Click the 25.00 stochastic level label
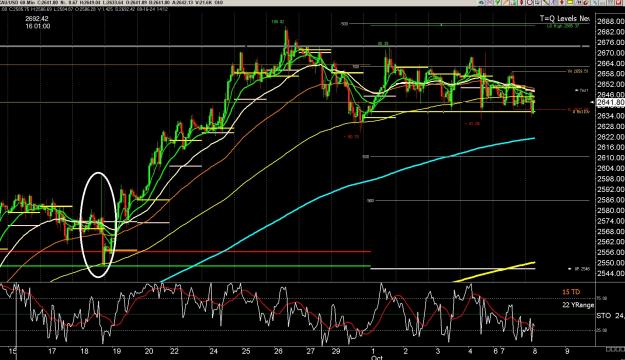This screenshot has width=625, height=360. click(601, 330)
